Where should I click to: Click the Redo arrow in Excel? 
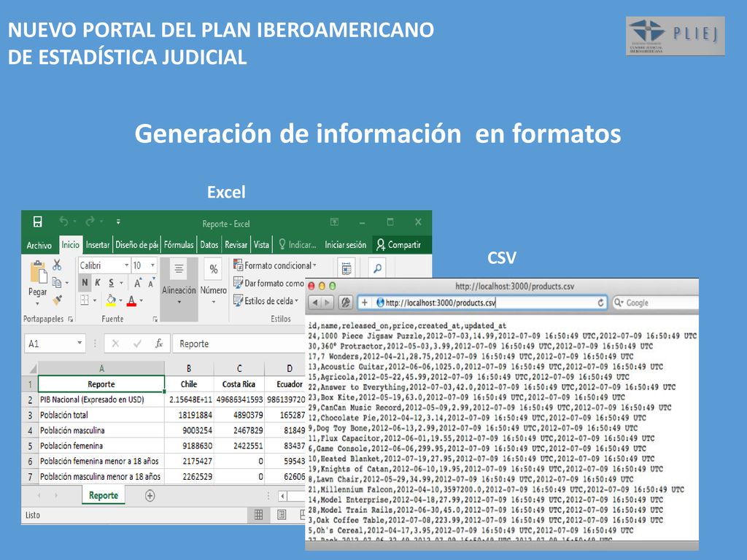point(90,222)
